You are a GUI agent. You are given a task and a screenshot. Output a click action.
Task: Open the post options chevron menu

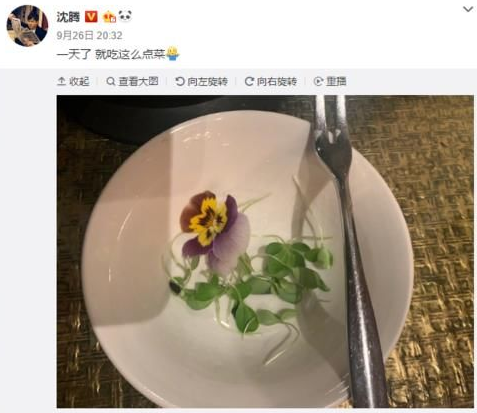pos(468,9)
